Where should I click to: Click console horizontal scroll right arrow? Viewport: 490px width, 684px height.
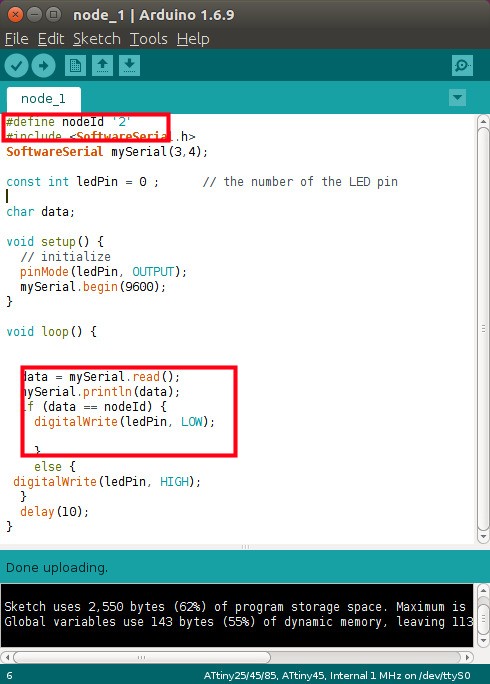click(x=467, y=657)
